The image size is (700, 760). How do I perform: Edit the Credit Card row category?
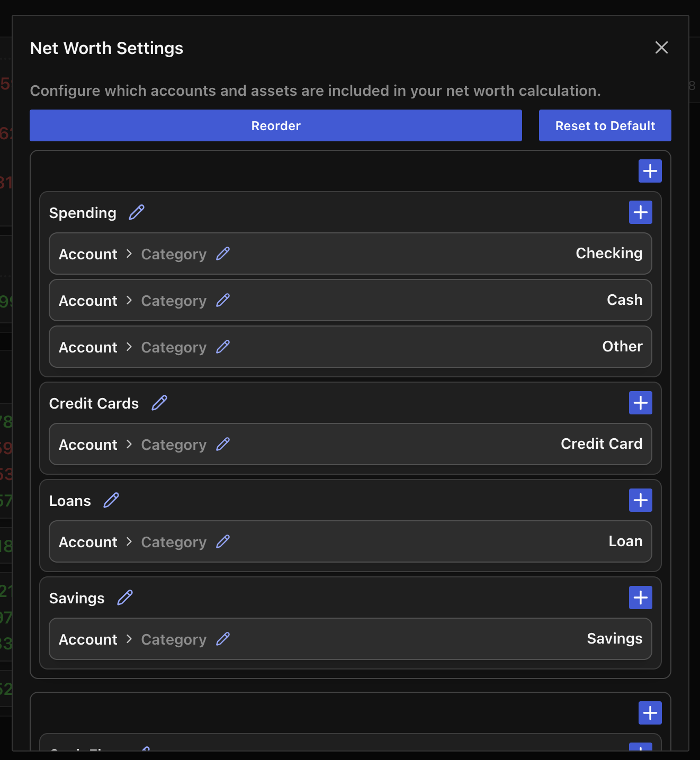(223, 444)
